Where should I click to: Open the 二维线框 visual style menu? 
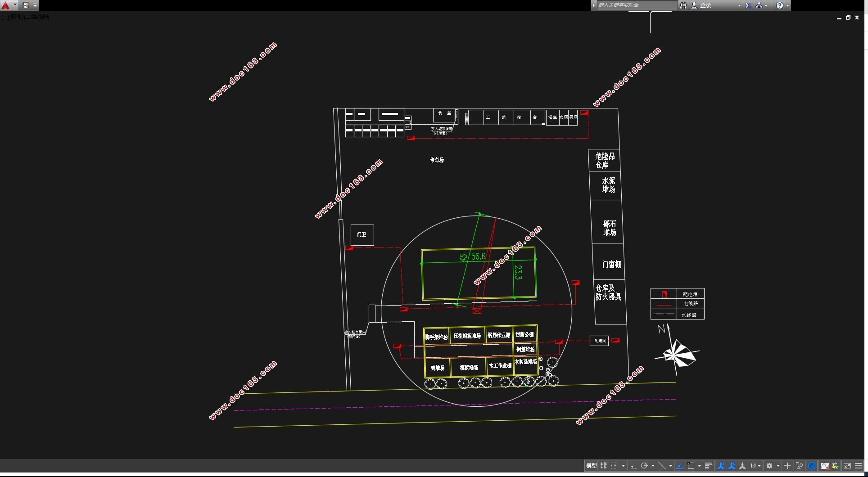[36, 17]
